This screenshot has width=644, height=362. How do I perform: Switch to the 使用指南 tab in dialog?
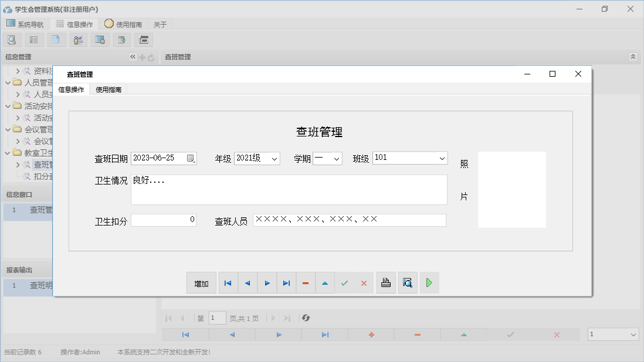pos(109,89)
